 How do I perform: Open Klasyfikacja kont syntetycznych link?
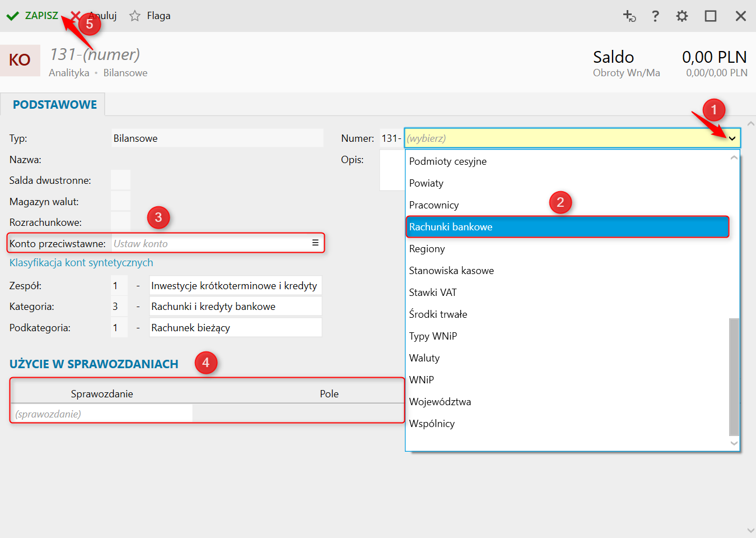pos(81,263)
